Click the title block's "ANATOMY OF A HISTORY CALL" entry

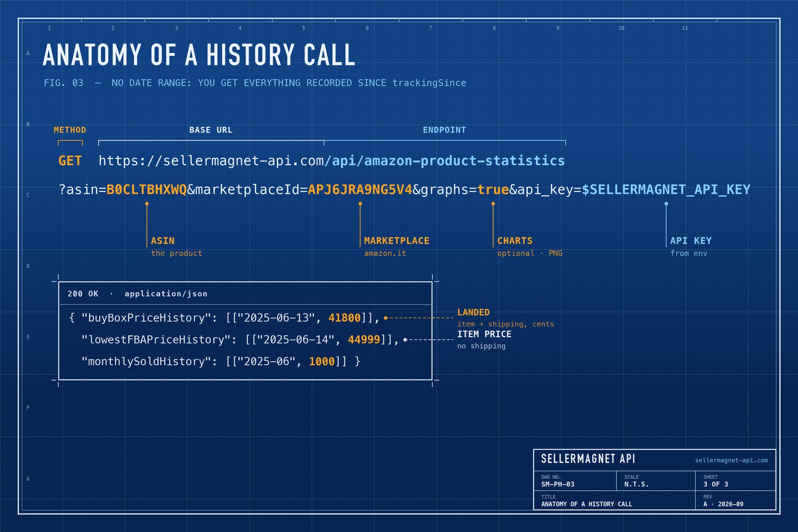pos(587,504)
